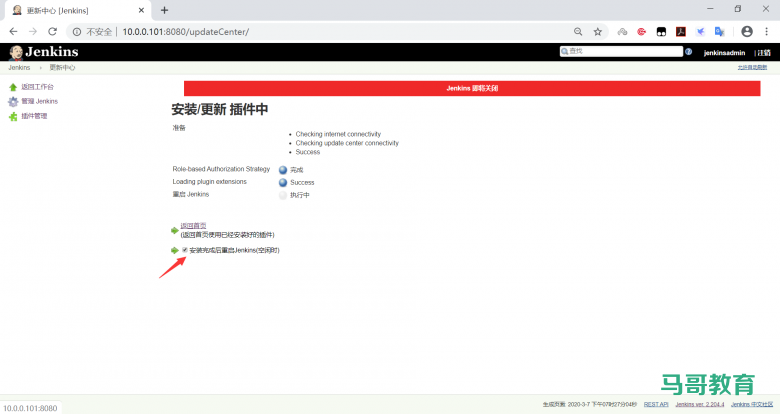Click the Jenkins breadcrumb item

pos(19,68)
